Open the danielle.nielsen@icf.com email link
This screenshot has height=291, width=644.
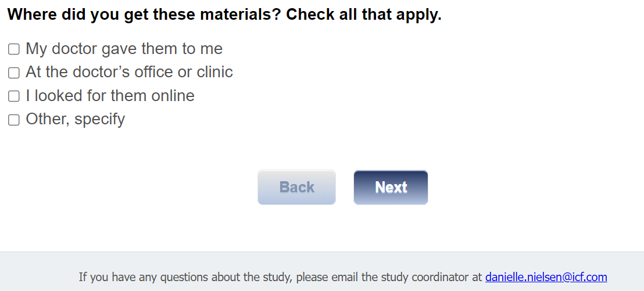[x=546, y=277]
